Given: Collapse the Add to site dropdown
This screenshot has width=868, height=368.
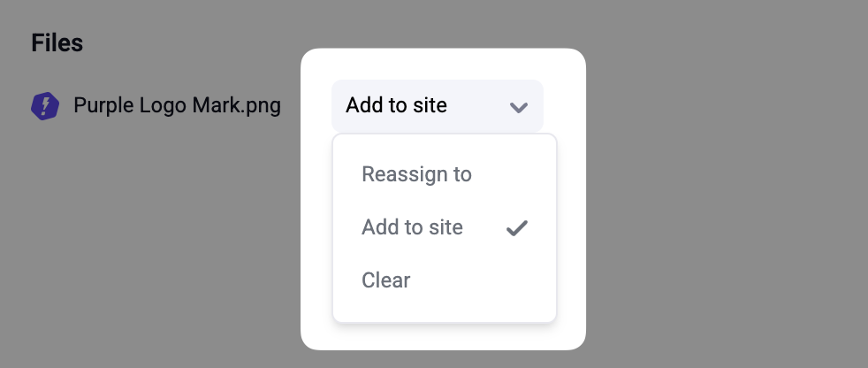Looking at the screenshot, I should point(437,106).
